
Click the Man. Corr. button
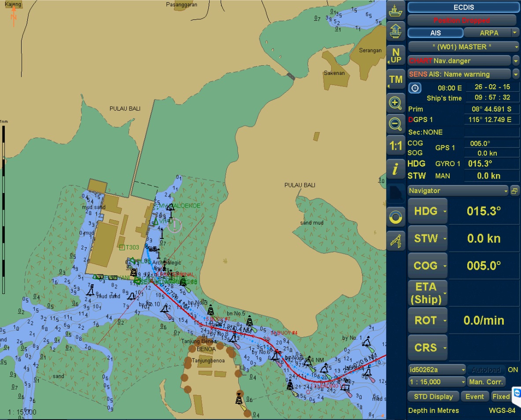click(486, 382)
